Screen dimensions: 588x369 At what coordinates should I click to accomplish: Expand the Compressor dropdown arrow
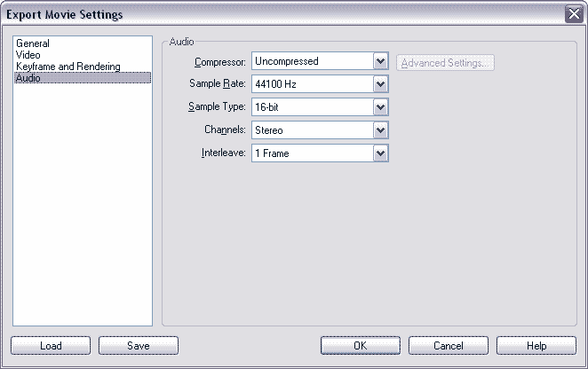click(x=381, y=61)
